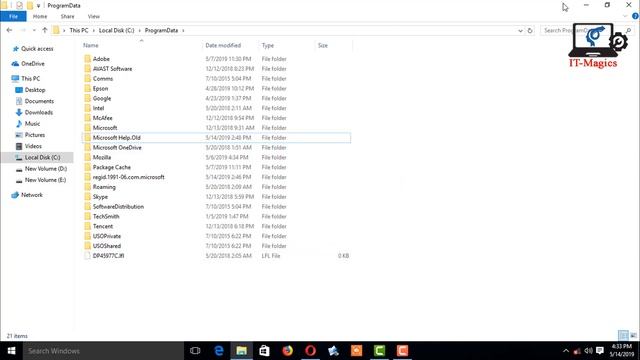
Task: Select the Epson folder icon
Action: click(87, 89)
